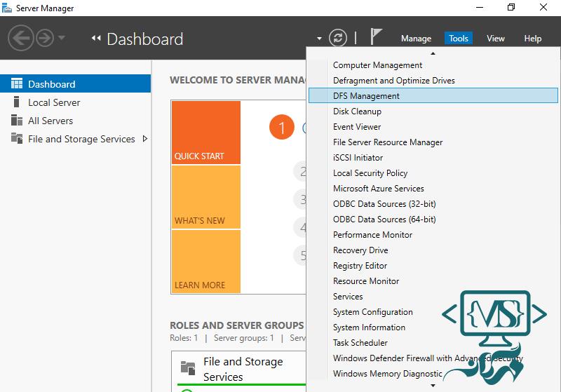Open the Manage menu

(x=416, y=39)
